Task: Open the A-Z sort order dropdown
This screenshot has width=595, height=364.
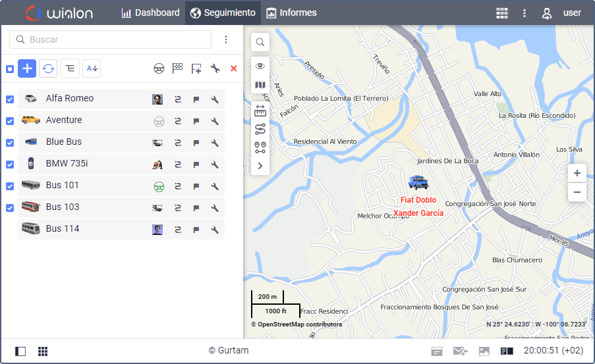Action: (92, 68)
